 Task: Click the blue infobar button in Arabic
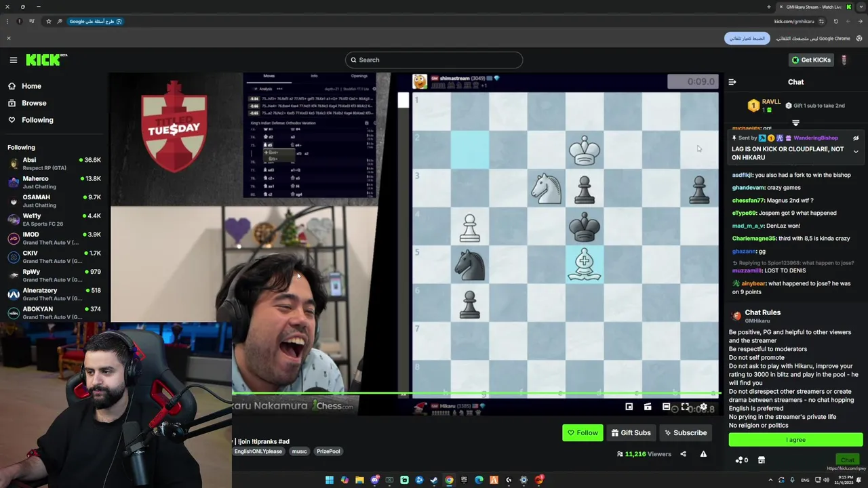(x=747, y=38)
